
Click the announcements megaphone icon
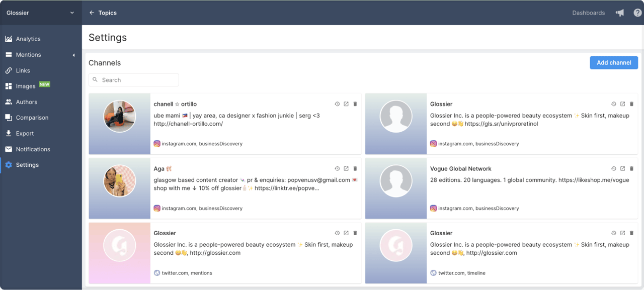(620, 13)
